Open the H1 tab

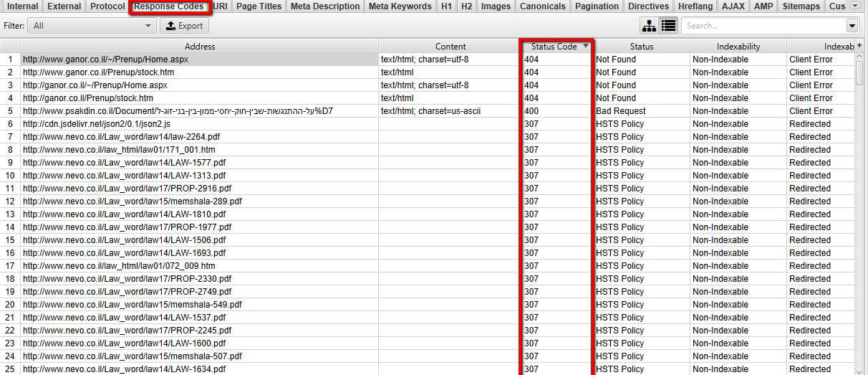click(x=446, y=6)
